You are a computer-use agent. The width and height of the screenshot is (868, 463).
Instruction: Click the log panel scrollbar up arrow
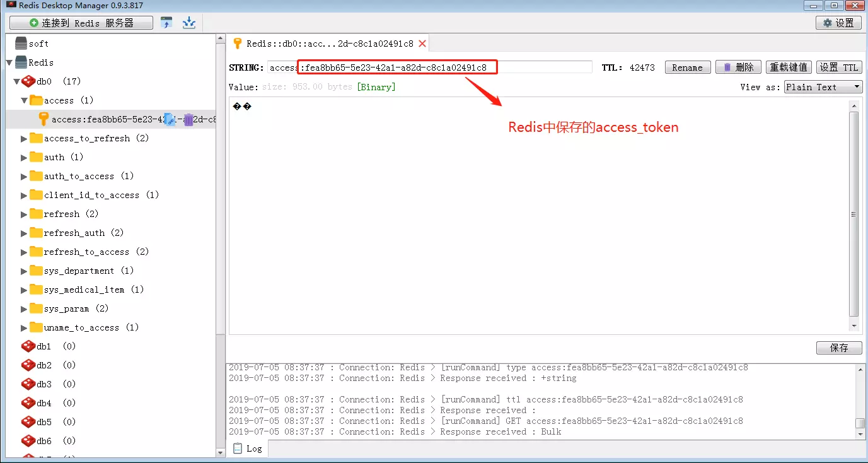[860, 369]
